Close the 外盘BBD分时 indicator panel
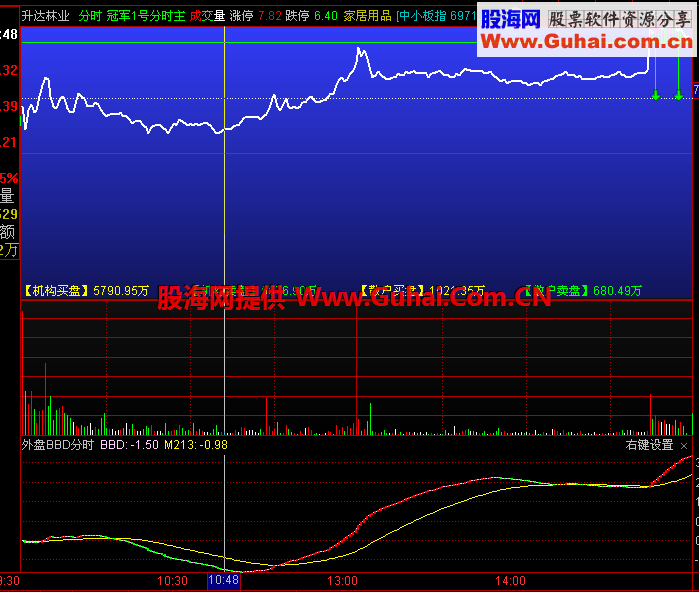 [684, 446]
